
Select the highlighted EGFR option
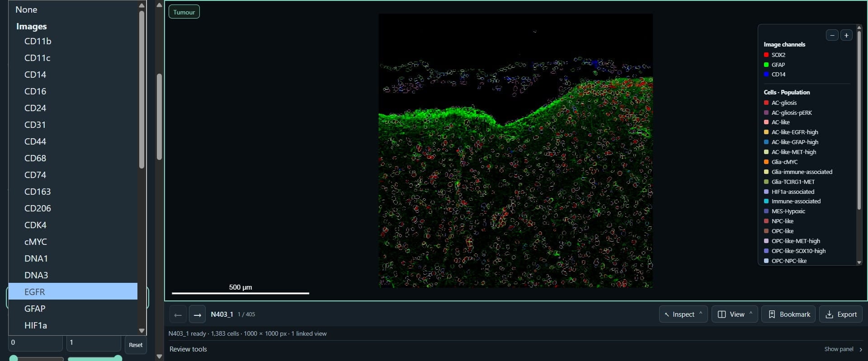pyautogui.click(x=73, y=292)
